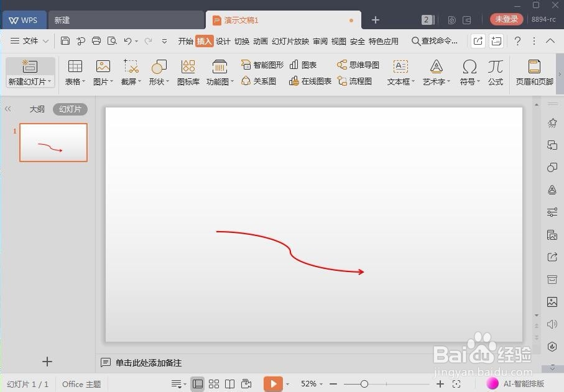Insert a picture with 图片 icon
Viewport: 564px width, 392px height.
pos(103,66)
